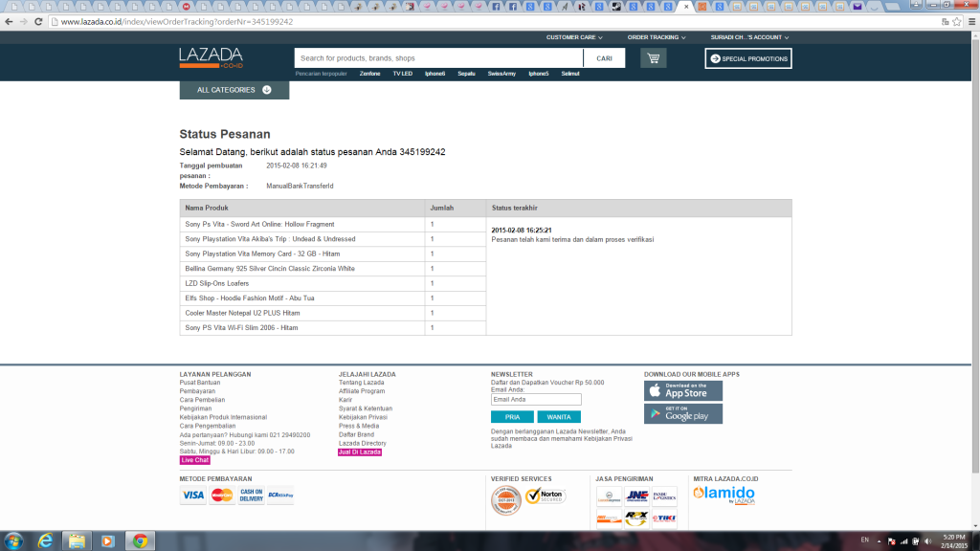Download on the App Store badge
The height and width of the screenshot is (551, 980).
pos(683,390)
